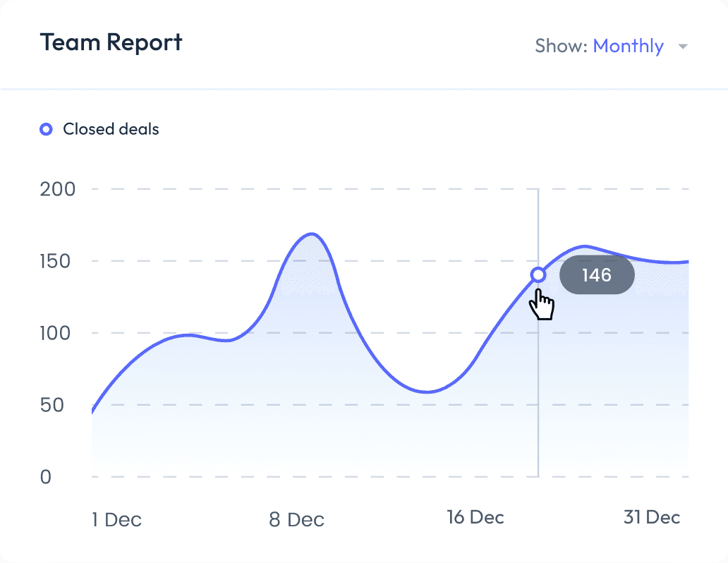Select the 8 Dec axis label
Viewport: 728px width, 563px height.
296,520
